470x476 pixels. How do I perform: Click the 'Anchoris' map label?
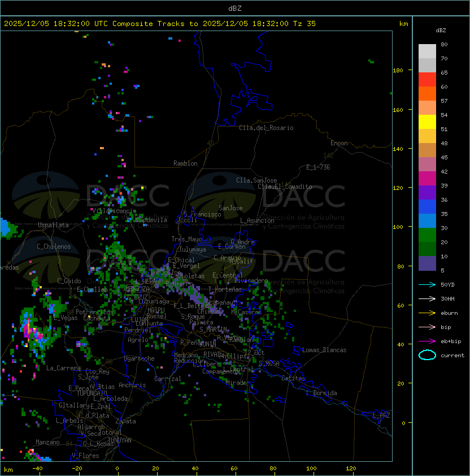click(132, 385)
